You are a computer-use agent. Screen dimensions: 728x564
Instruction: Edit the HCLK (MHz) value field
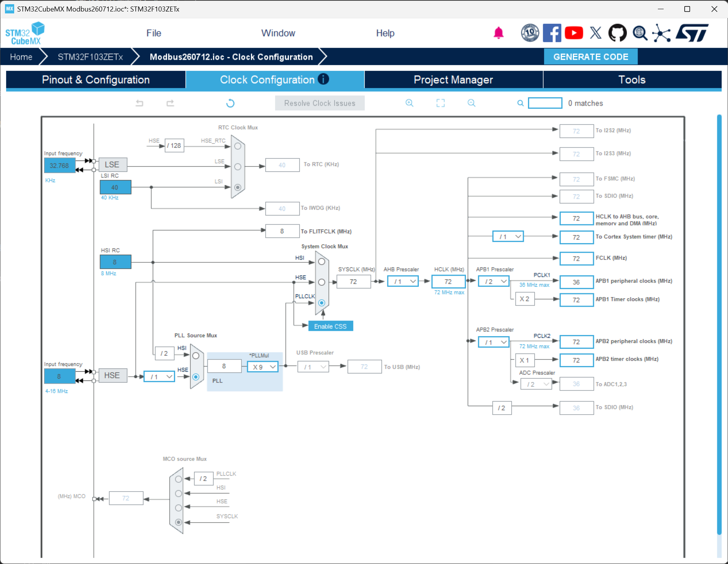(x=448, y=281)
